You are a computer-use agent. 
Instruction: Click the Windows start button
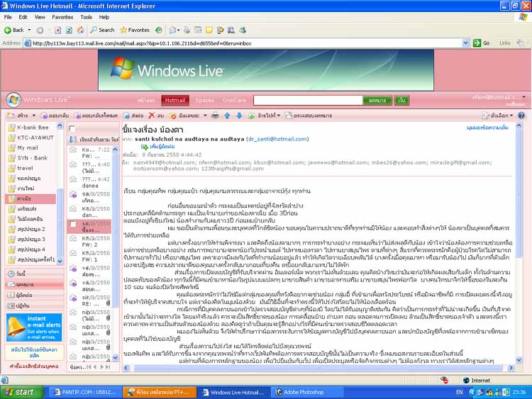coord(22,392)
